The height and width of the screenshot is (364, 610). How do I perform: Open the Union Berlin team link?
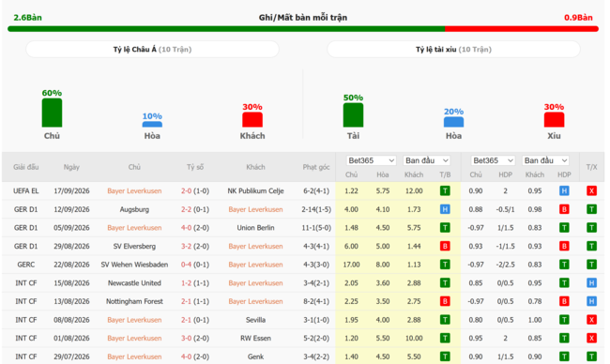click(255, 227)
